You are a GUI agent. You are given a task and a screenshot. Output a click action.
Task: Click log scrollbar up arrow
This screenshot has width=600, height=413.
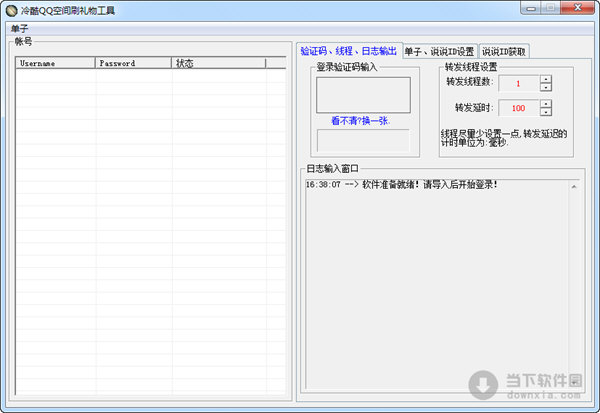pos(574,186)
